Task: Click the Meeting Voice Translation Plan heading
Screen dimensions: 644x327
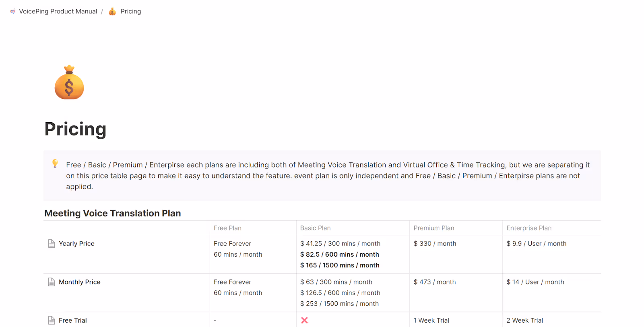Action: pyautogui.click(x=113, y=213)
